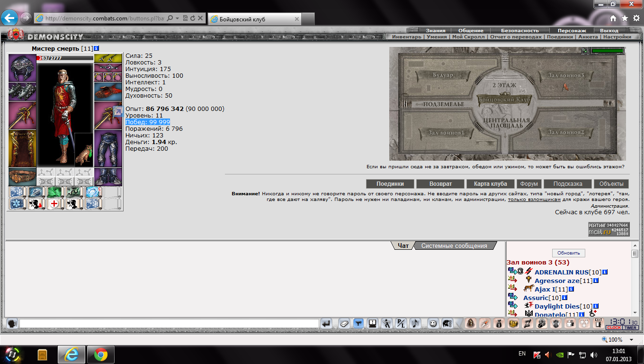Open the Умения submenu link

pos(437,36)
